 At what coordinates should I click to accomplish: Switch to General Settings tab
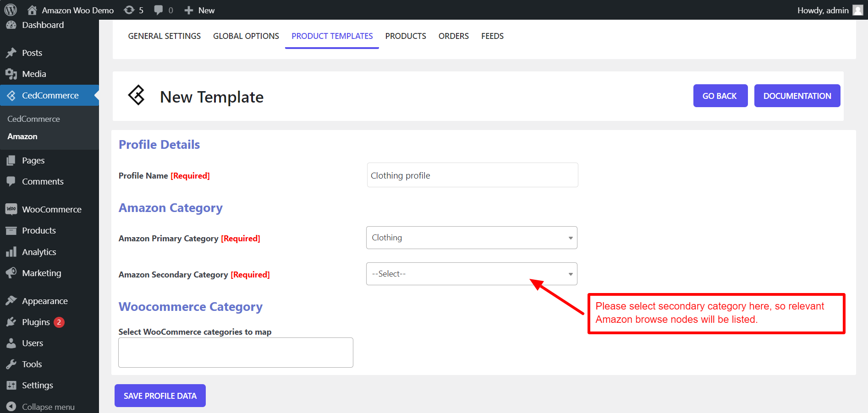(x=165, y=36)
